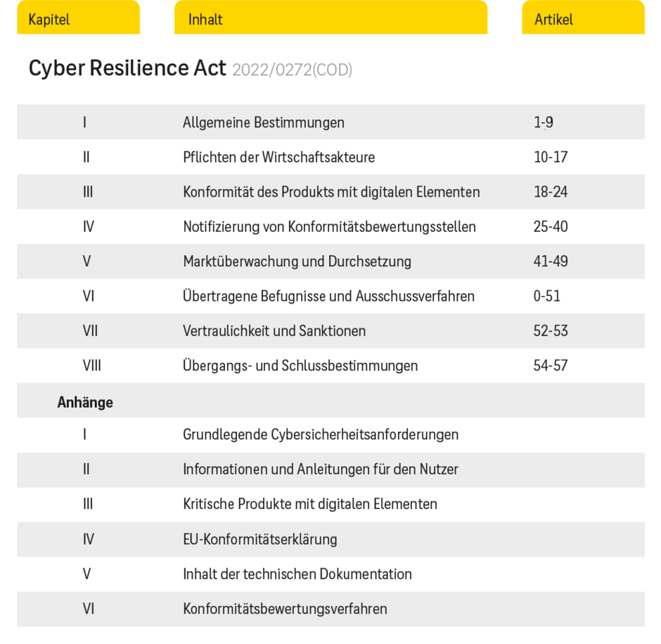Open Notifizierung von Konformitätsbewertungsstellen
The height and width of the screenshot is (644, 661).
[x=329, y=226]
